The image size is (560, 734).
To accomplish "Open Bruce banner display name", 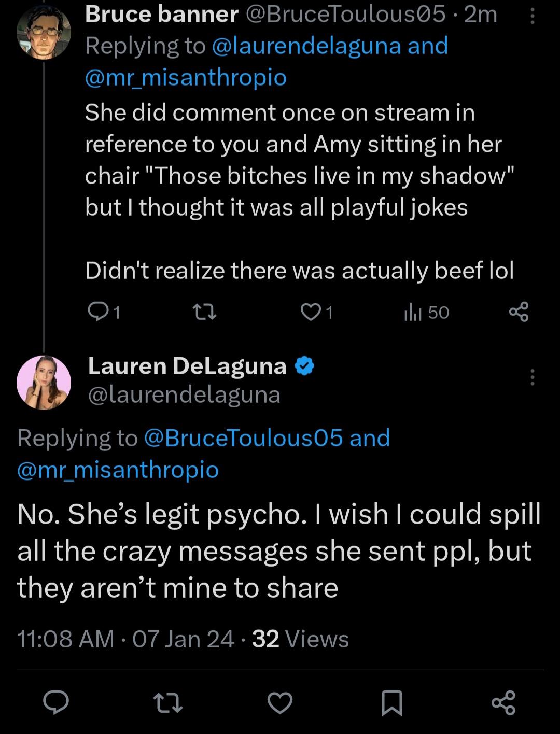I will pos(161,15).
